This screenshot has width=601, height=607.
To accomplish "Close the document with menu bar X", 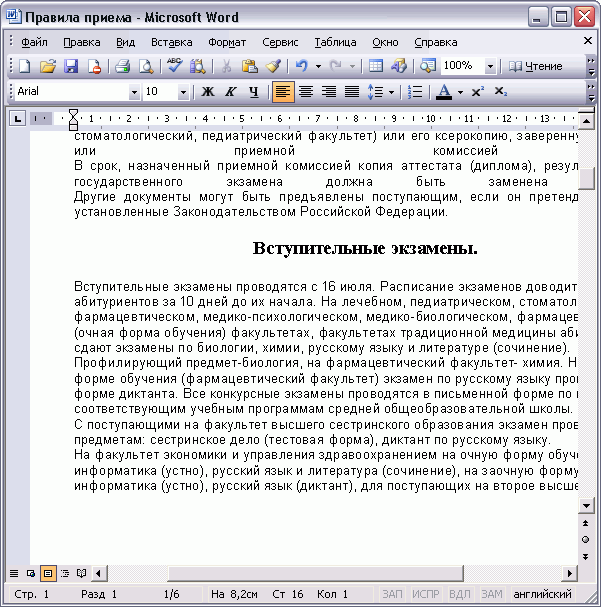I will (x=587, y=41).
